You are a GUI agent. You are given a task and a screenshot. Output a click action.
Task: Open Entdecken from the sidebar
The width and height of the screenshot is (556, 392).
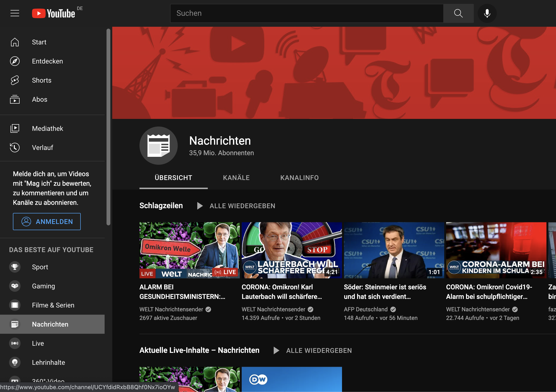(47, 61)
